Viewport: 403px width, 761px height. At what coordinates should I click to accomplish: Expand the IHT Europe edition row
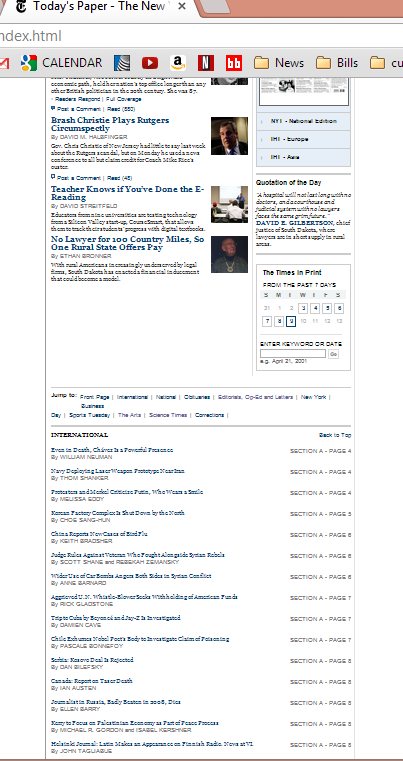[x=303, y=139]
